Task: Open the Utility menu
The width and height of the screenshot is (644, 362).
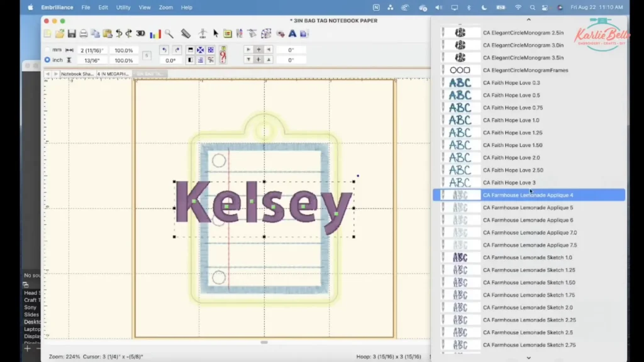Action: [x=123, y=8]
